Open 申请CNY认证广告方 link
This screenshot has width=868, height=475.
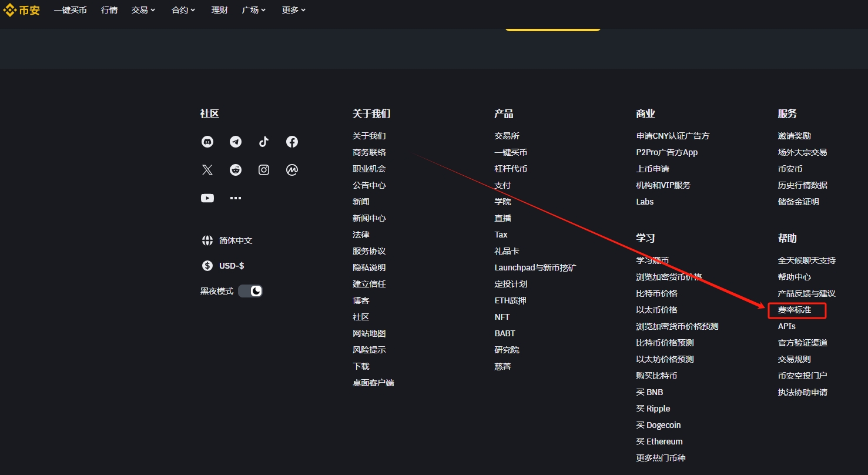click(x=673, y=136)
